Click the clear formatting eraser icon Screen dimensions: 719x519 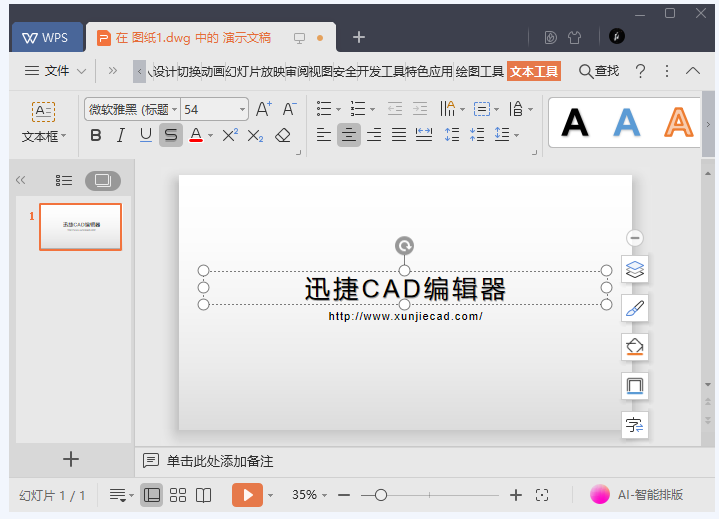pos(282,135)
